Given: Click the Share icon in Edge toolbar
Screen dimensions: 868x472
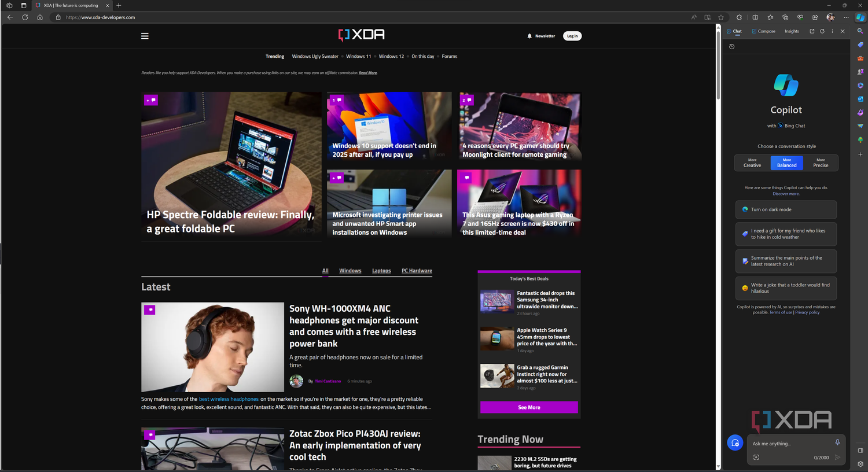Looking at the screenshot, I should pyautogui.click(x=815, y=17).
